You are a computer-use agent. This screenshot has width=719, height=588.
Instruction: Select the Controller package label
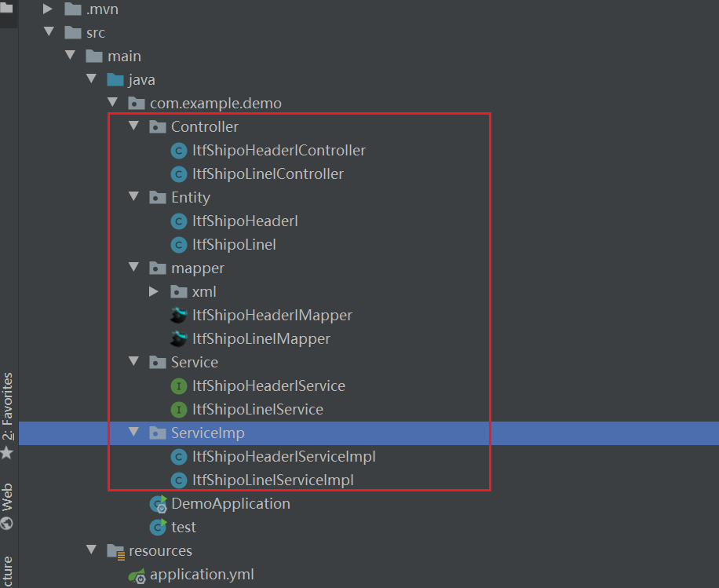(205, 126)
